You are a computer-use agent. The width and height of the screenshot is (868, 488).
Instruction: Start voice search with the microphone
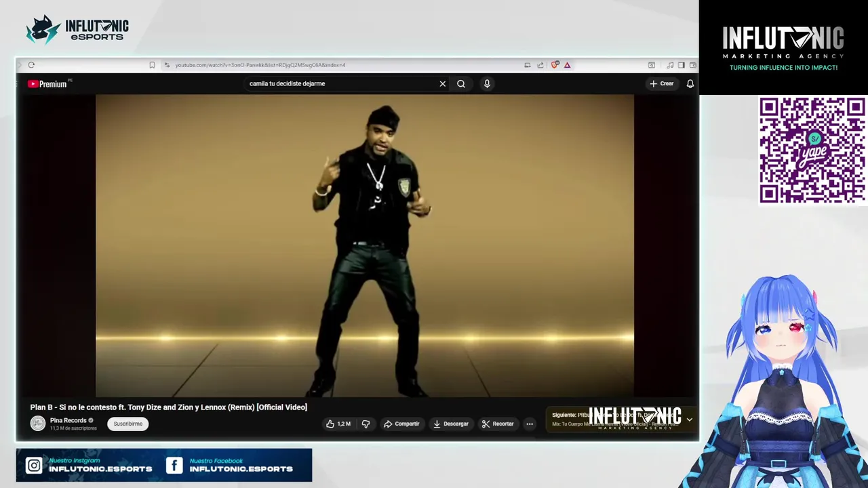pos(487,84)
